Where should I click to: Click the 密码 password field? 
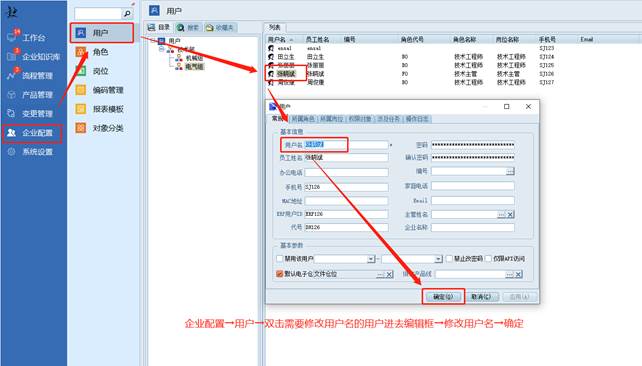(473, 145)
